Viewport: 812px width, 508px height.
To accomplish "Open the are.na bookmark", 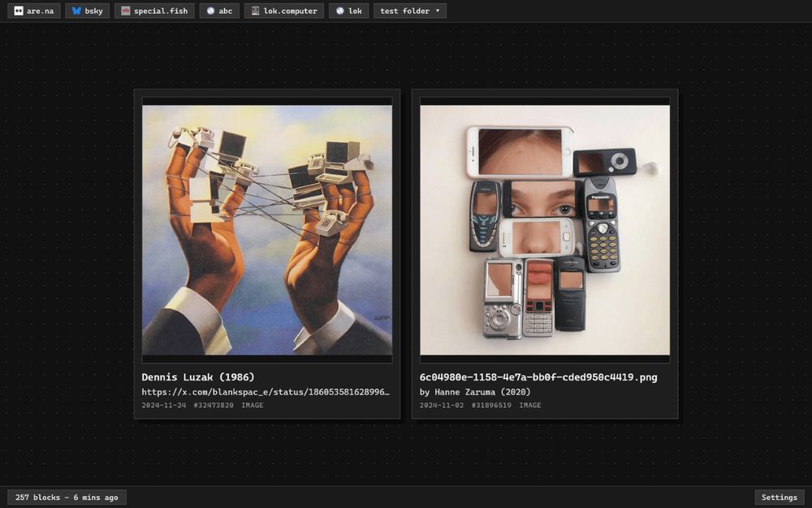I will click(x=33, y=11).
